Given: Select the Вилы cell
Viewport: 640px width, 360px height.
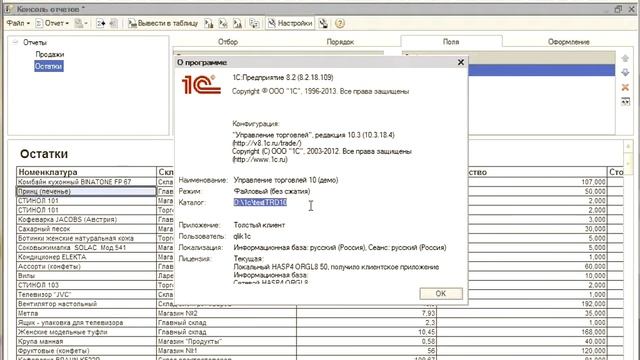Looking at the screenshot, I should [86, 276].
